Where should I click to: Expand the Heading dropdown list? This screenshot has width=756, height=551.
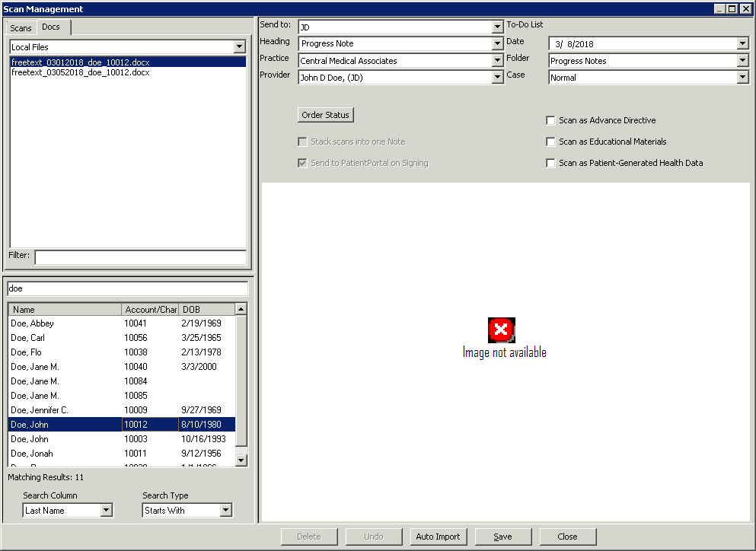[498, 44]
